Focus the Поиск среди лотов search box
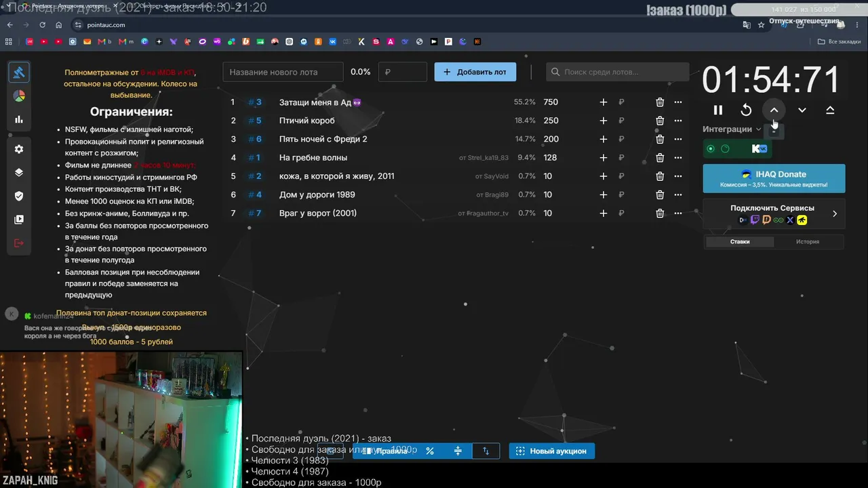Image resolution: width=868 pixels, height=488 pixels. pyautogui.click(x=618, y=72)
